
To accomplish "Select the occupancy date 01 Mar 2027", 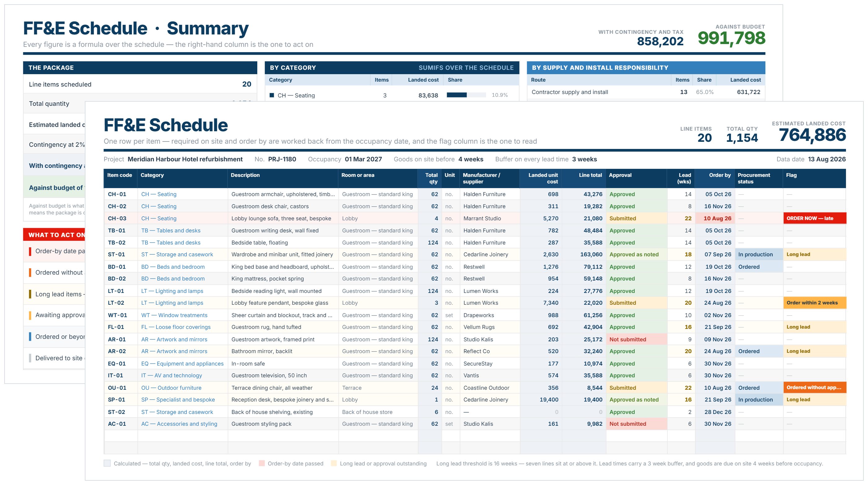I will (363, 159).
